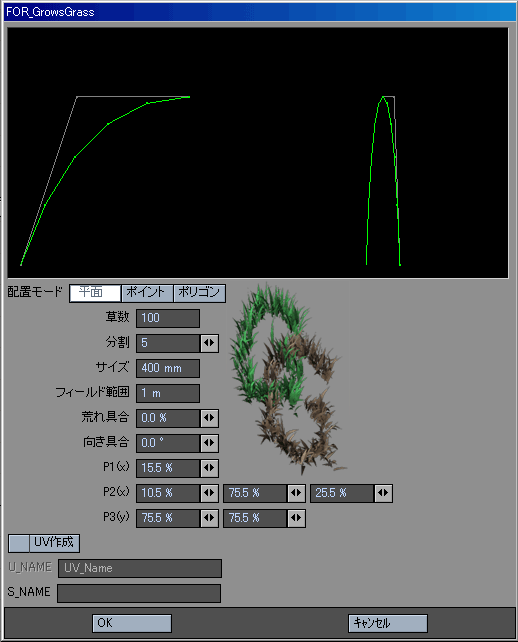This screenshot has height=642, width=518.
Task: Select the 平面 placement mode
Action: pyautogui.click(x=95, y=293)
